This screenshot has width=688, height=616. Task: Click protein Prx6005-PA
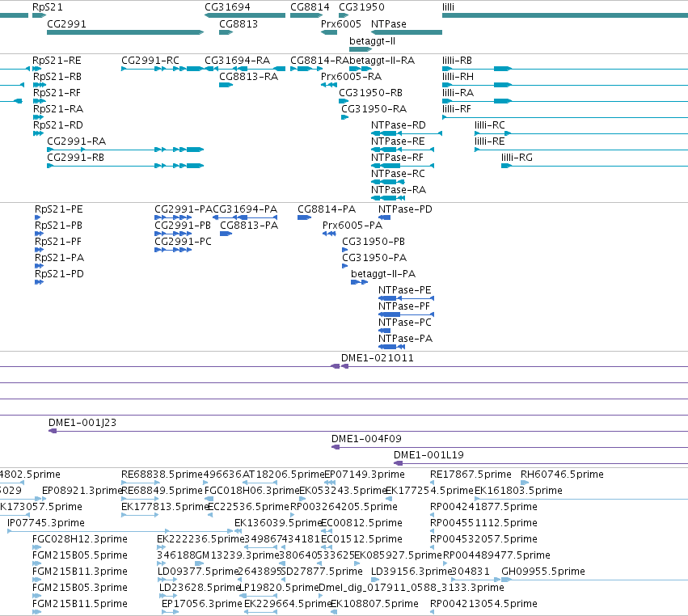352,226
